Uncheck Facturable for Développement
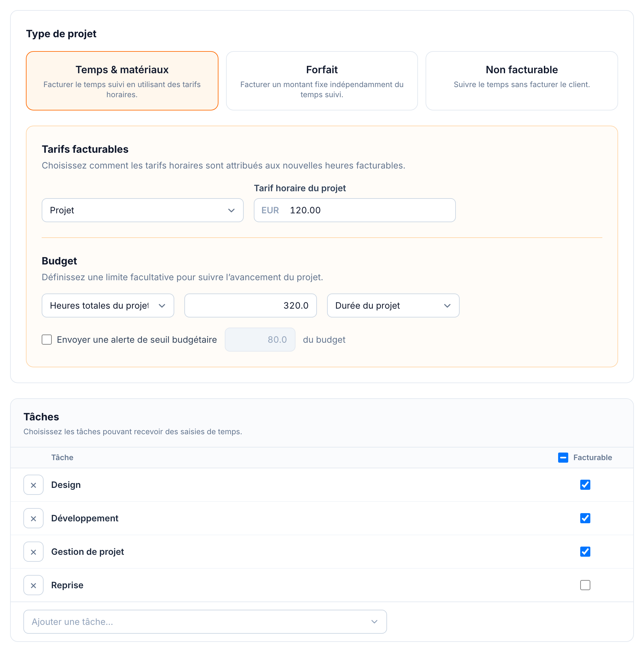The image size is (644, 652). pyautogui.click(x=585, y=519)
